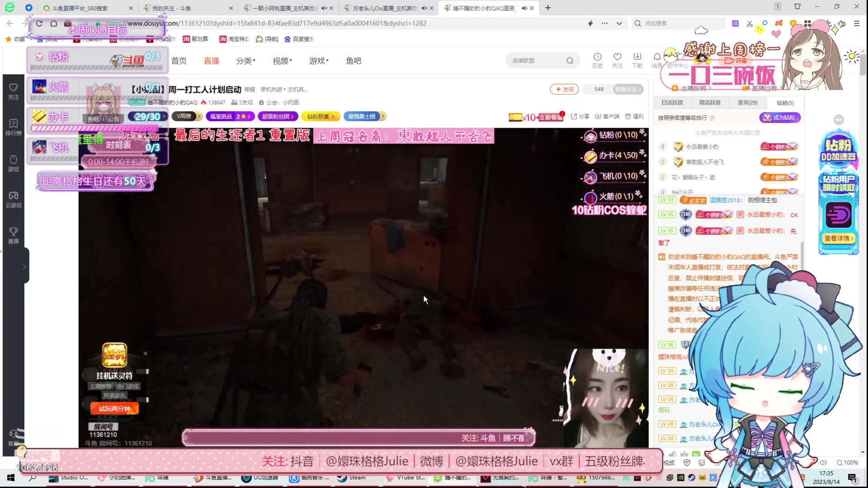Screen dimensions: 868x488
Task: Click 查看详情 on DD加速器 ad
Action: [839, 238]
